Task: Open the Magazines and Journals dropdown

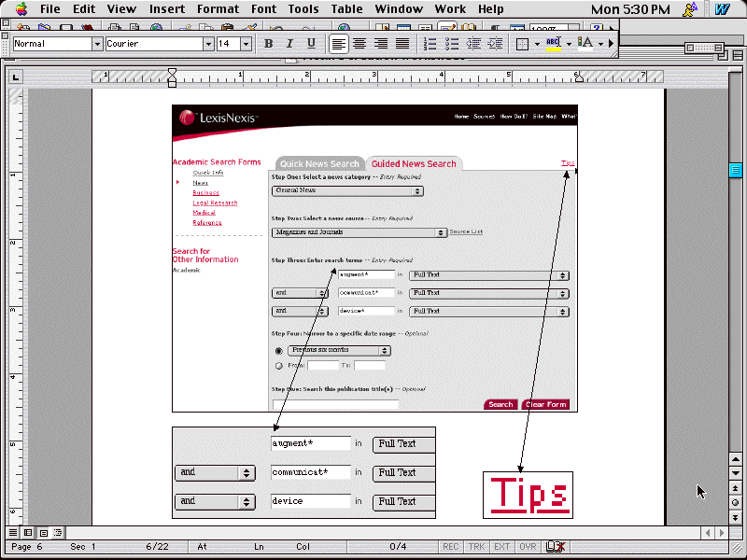Action: tap(359, 232)
